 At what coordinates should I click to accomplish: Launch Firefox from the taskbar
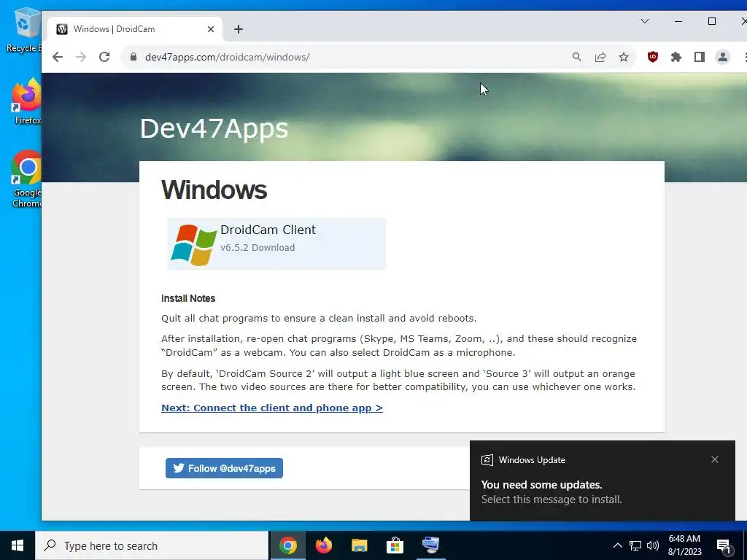[x=324, y=545]
